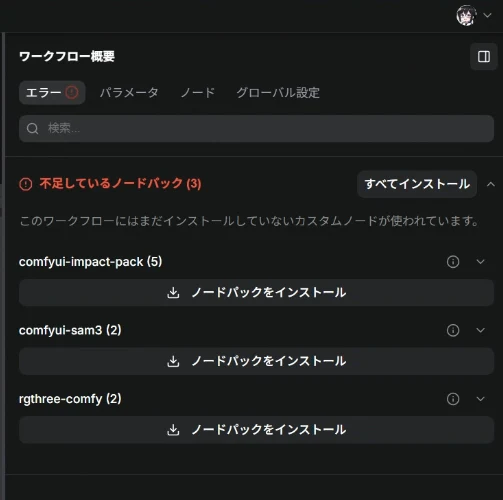The height and width of the screenshot is (500, 503).
Task: Click the ワークフロー概要 panel title
Action: pos(67,56)
